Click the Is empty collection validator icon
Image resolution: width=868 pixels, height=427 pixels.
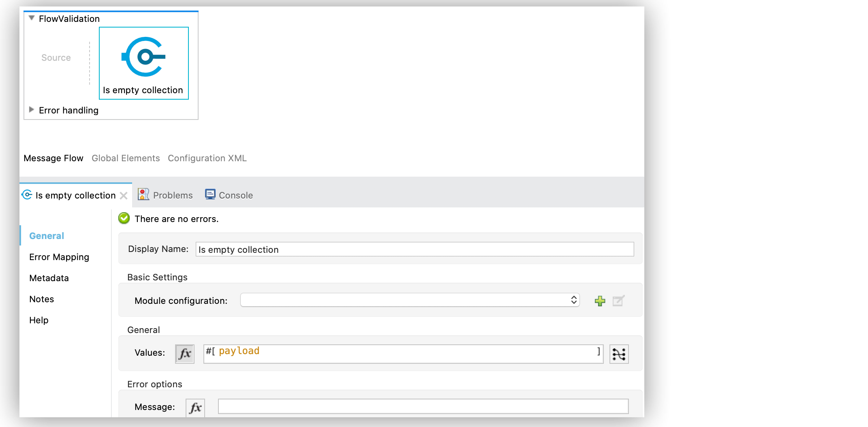[144, 57]
